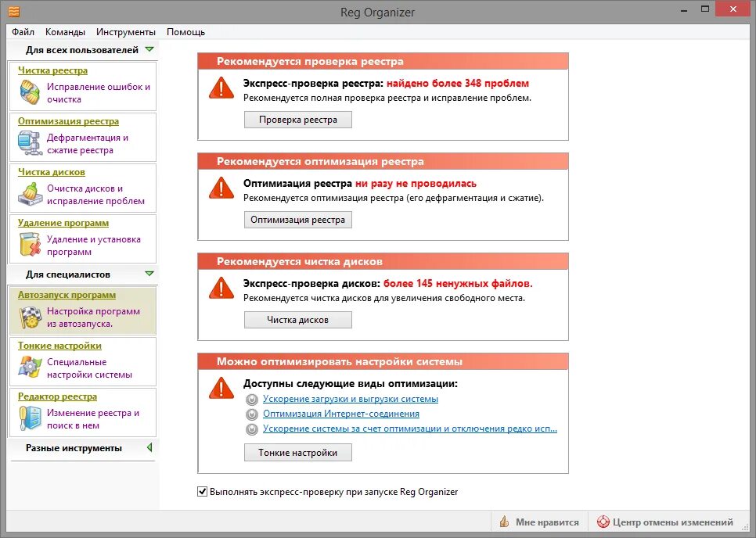Click the disk cleanup brush icon

click(30, 194)
